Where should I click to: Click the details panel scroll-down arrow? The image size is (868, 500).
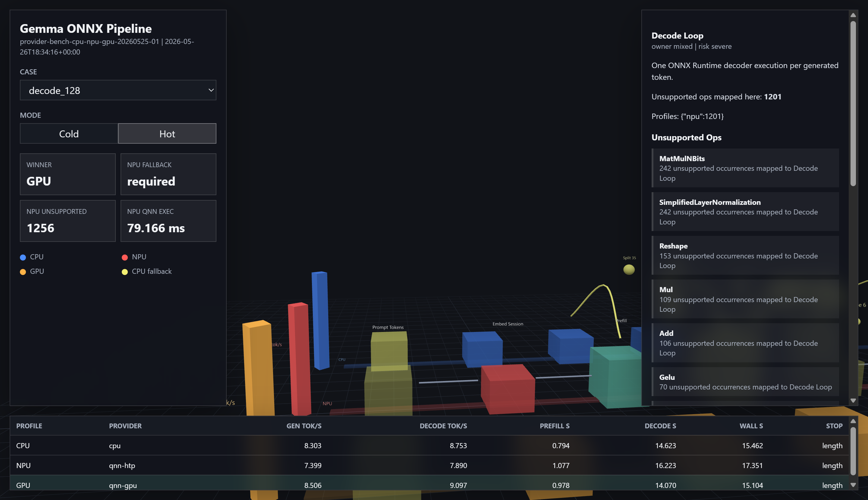(853, 400)
